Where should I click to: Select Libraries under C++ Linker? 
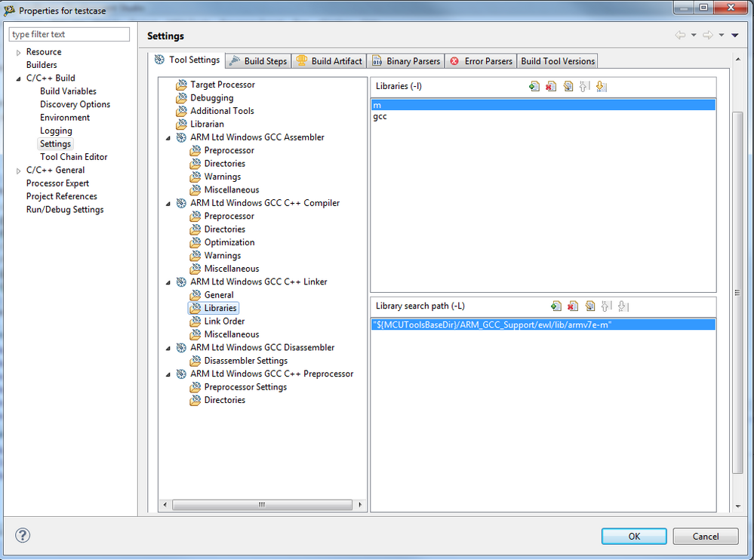click(220, 308)
